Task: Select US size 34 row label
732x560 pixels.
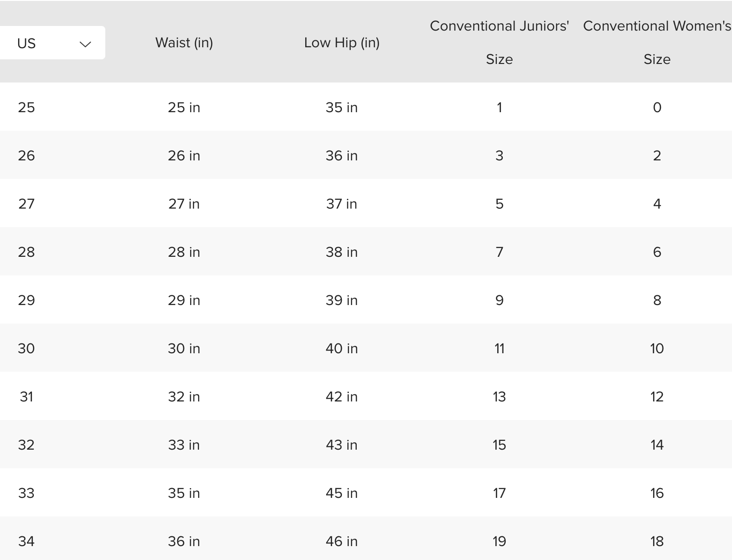Action: [26, 541]
